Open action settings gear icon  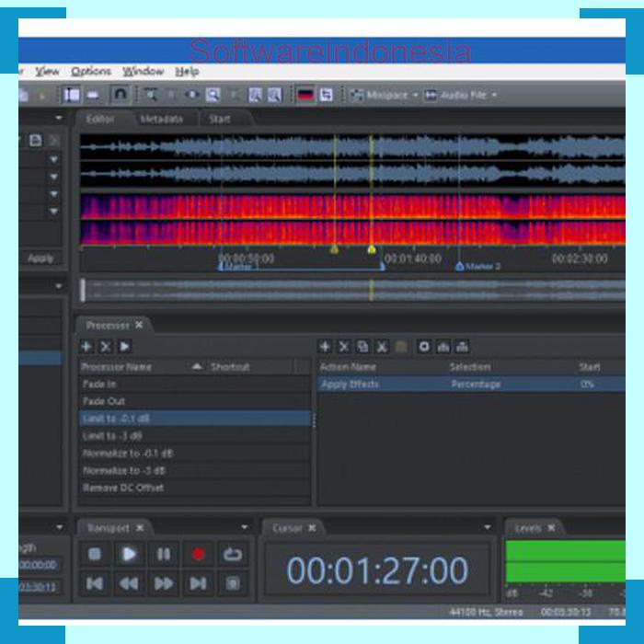[x=424, y=347]
